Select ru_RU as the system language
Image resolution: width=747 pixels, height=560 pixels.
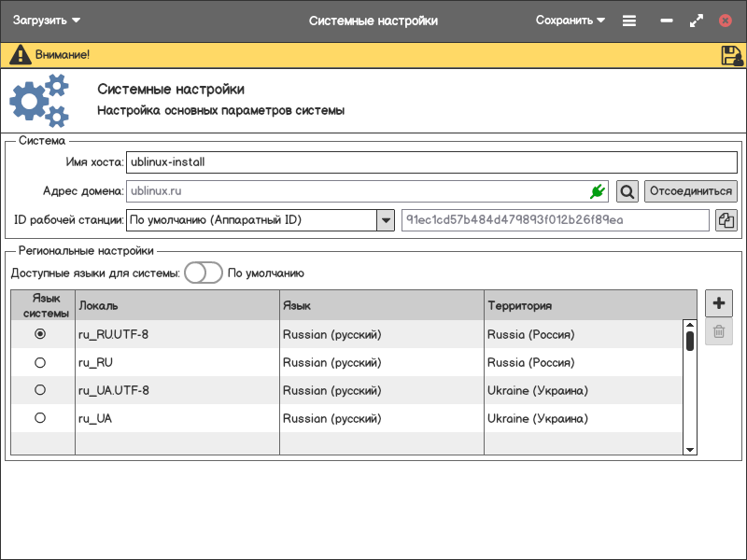click(40, 362)
